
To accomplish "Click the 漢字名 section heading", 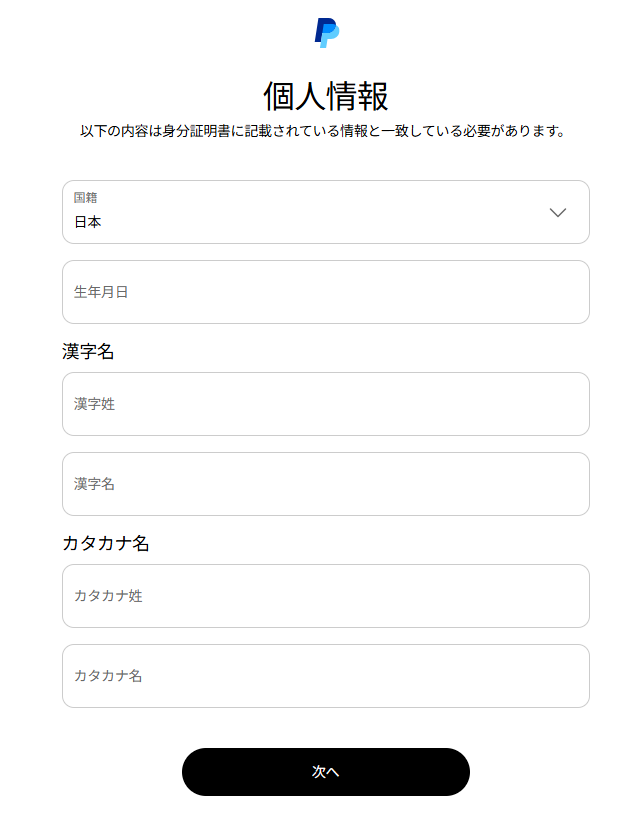I will pos(88,352).
